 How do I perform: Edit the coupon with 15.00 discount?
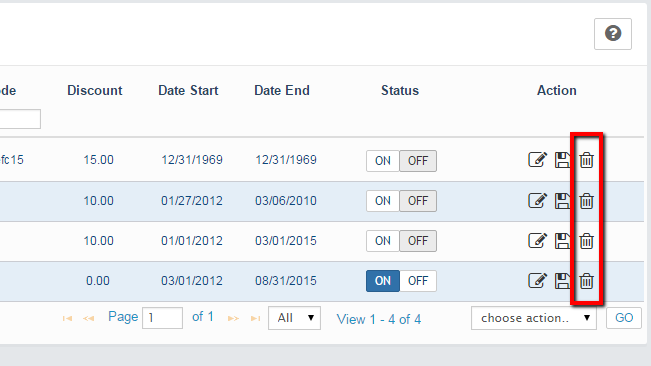537,160
